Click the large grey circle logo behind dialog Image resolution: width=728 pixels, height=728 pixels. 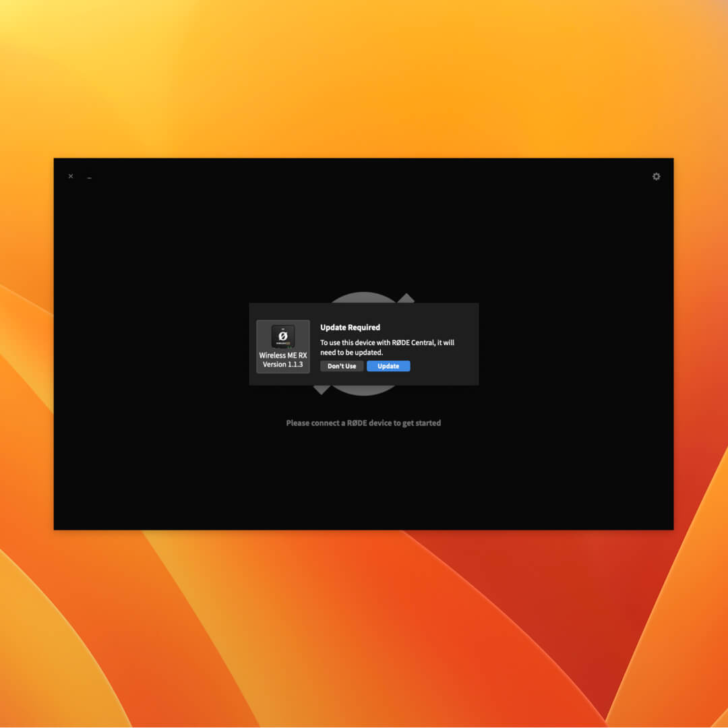pos(364,297)
